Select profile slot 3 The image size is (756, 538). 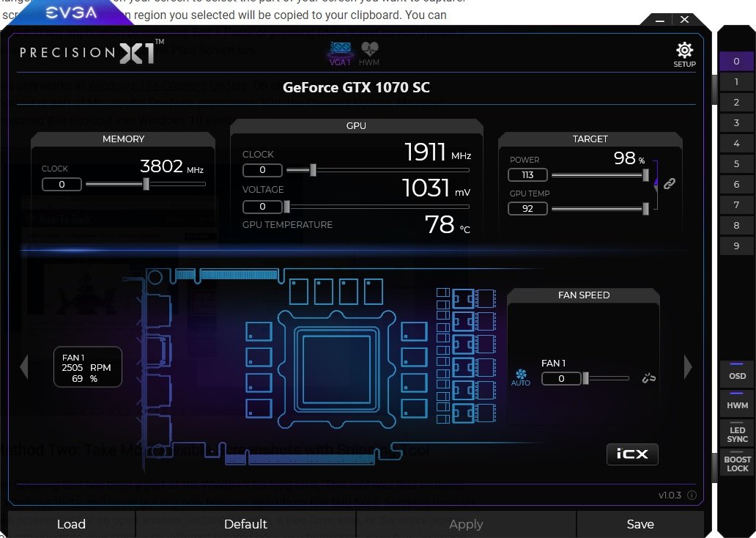click(736, 122)
